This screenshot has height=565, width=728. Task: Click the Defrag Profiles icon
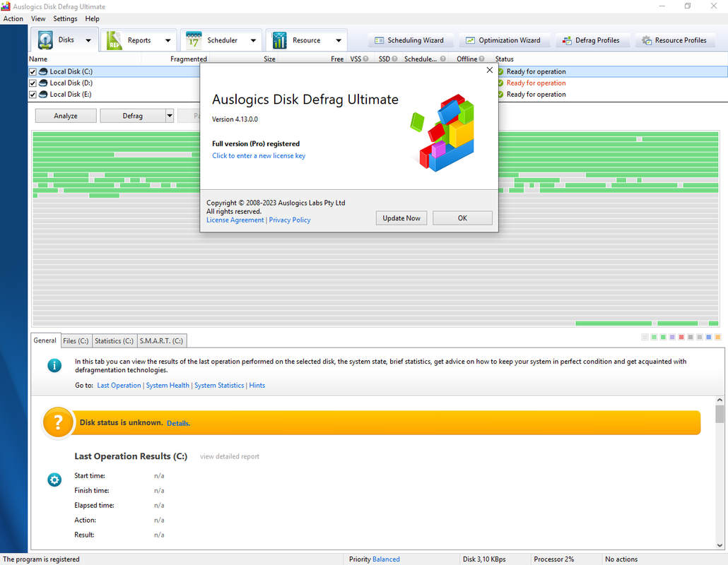click(567, 40)
